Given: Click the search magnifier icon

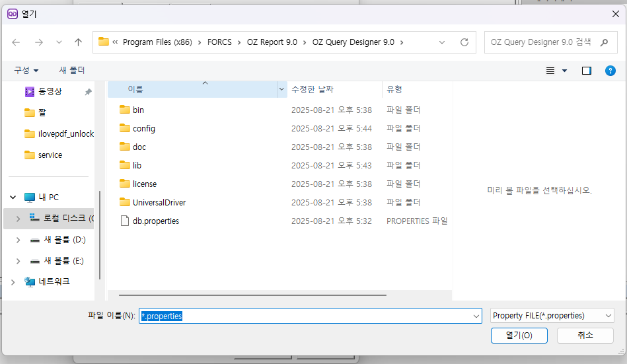Looking at the screenshot, I should (x=605, y=42).
